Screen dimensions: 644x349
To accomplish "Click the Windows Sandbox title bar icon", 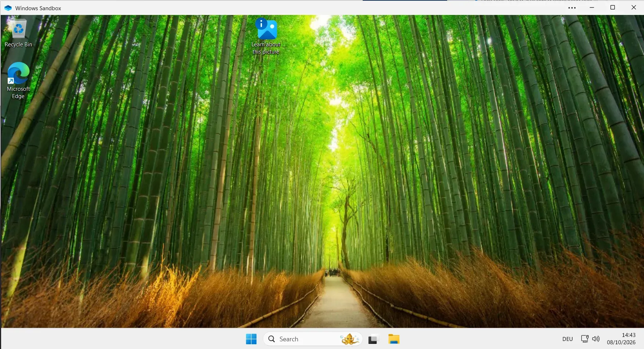I will (x=8, y=8).
